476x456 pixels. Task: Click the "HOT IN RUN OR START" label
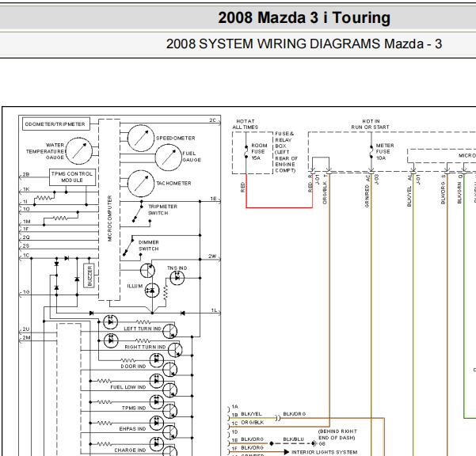[x=370, y=124]
